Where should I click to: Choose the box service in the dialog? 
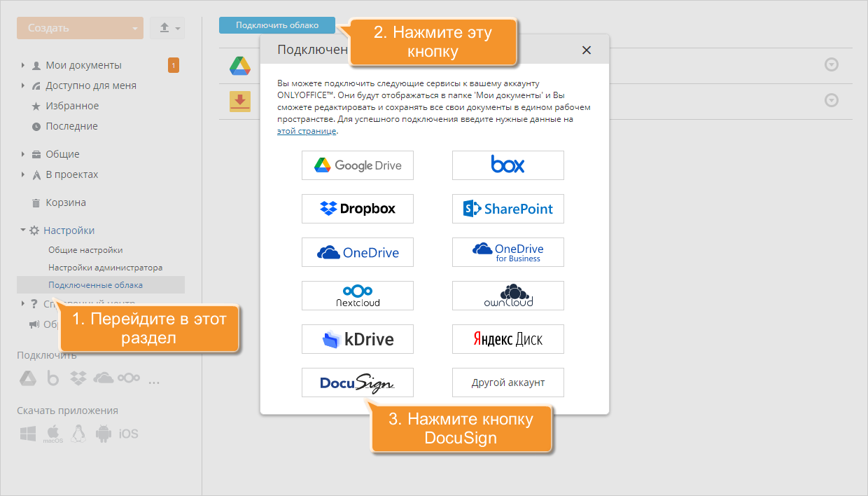[508, 165]
